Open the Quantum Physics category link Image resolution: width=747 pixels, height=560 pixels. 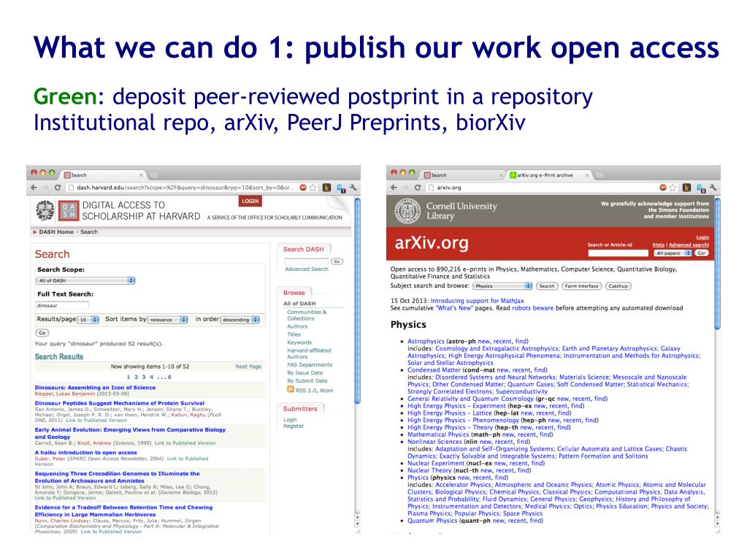click(432, 521)
